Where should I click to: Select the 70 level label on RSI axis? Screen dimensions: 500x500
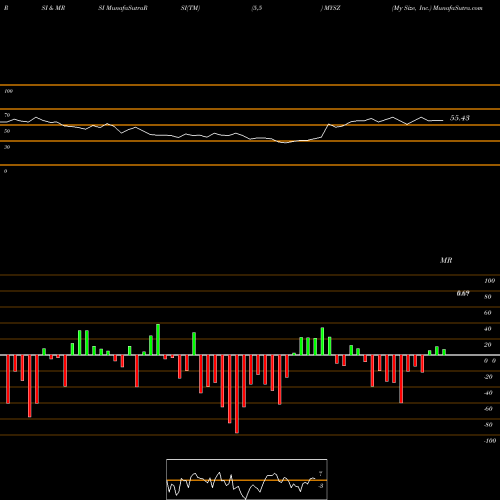pos(7,115)
